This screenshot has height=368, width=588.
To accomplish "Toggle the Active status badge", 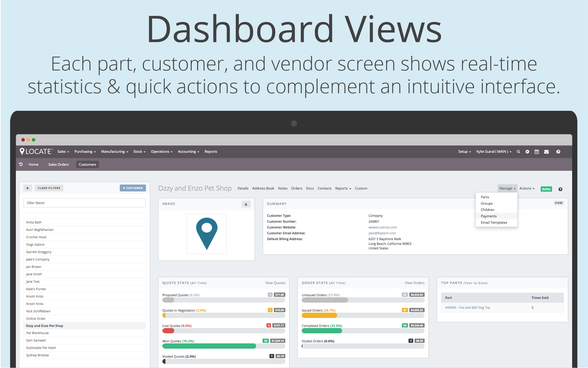I will coord(546,189).
